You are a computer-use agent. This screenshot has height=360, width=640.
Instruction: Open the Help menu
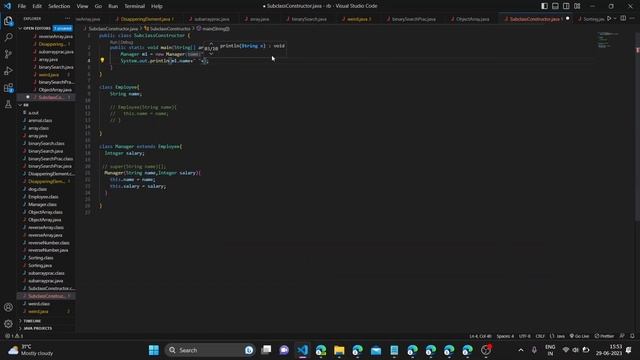[157, 6]
